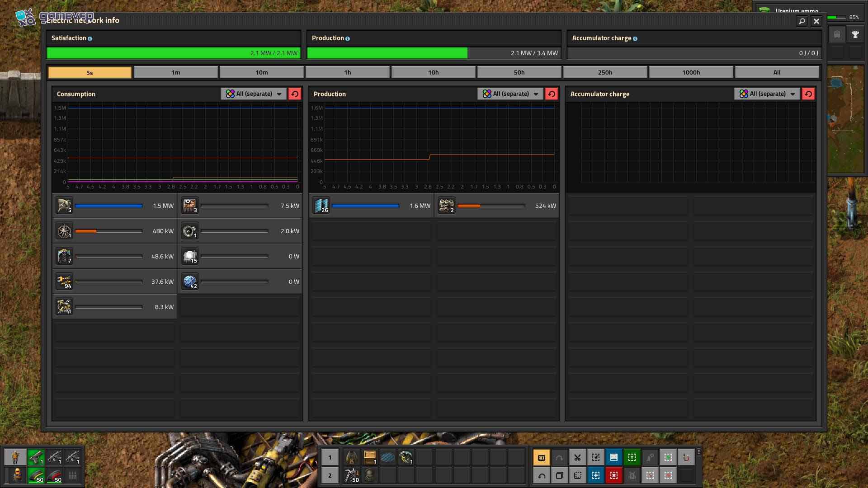Click the green Satisfaction progress bar
Image resolution: width=868 pixels, height=488 pixels.
(x=174, y=53)
